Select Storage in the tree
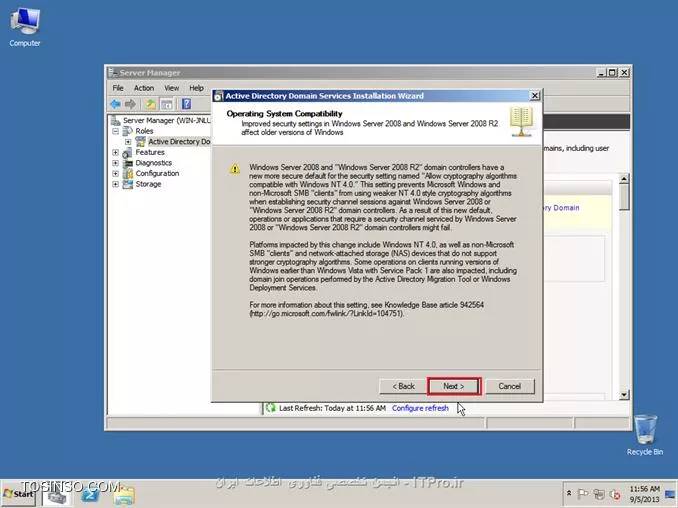The height and width of the screenshot is (508, 678). pos(148,184)
